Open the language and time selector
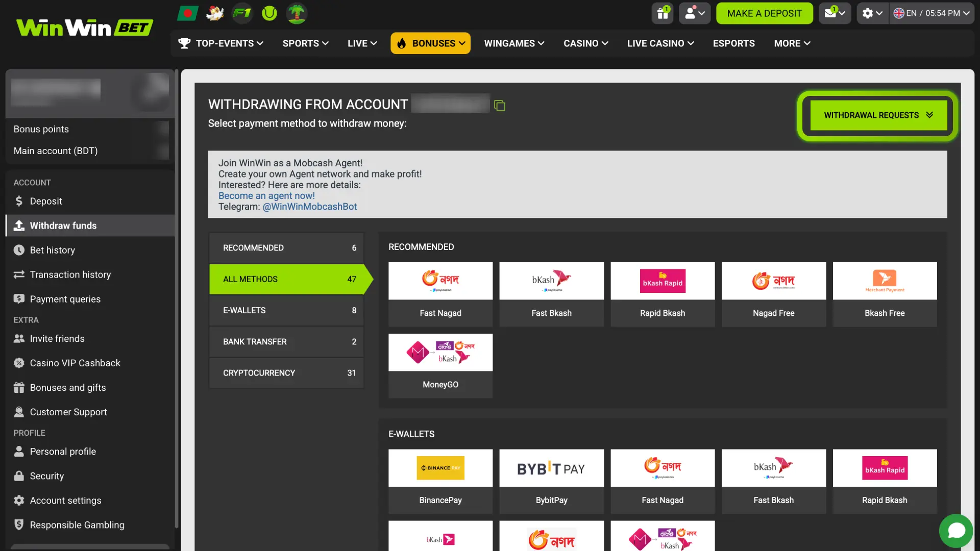Screen dimensions: 980x551 coord(932,13)
